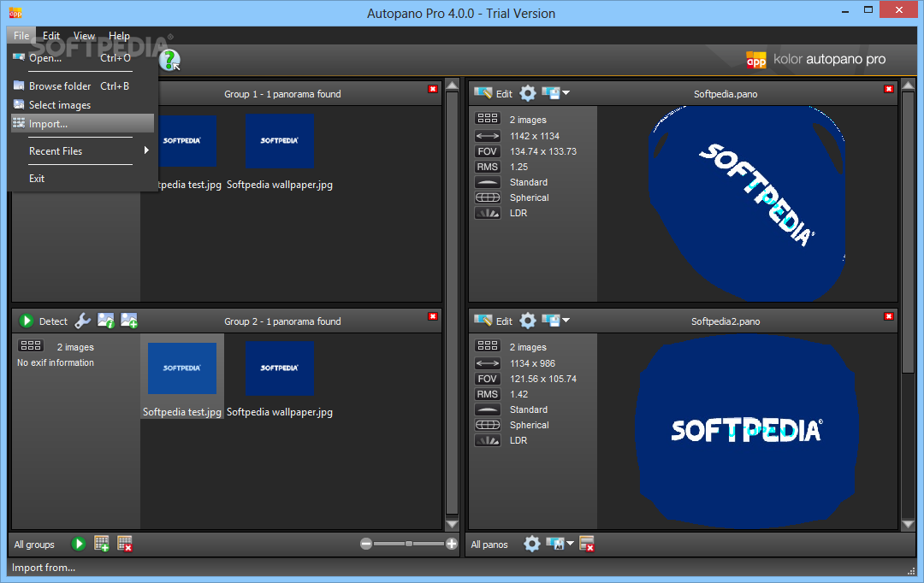Click the thumbnail size slider handle

(x=408, y=545)
